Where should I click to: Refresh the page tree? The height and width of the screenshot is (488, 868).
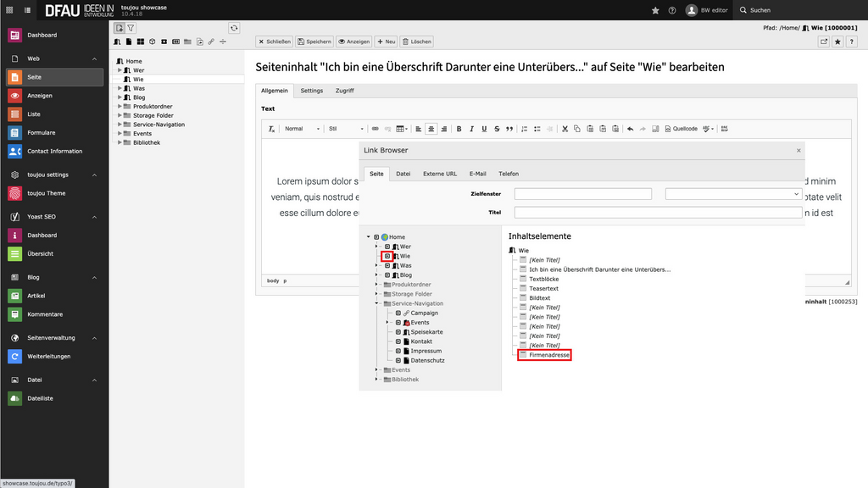[x=235, y=28]
